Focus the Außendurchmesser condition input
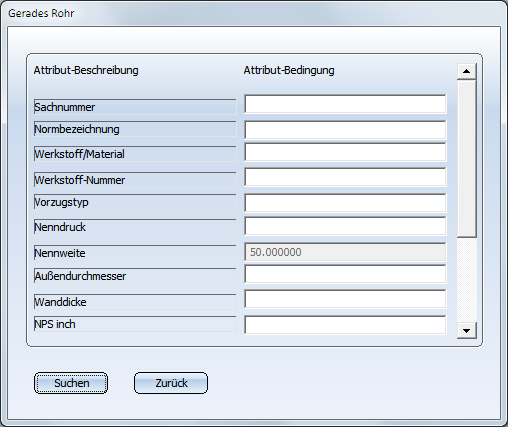 345,274
